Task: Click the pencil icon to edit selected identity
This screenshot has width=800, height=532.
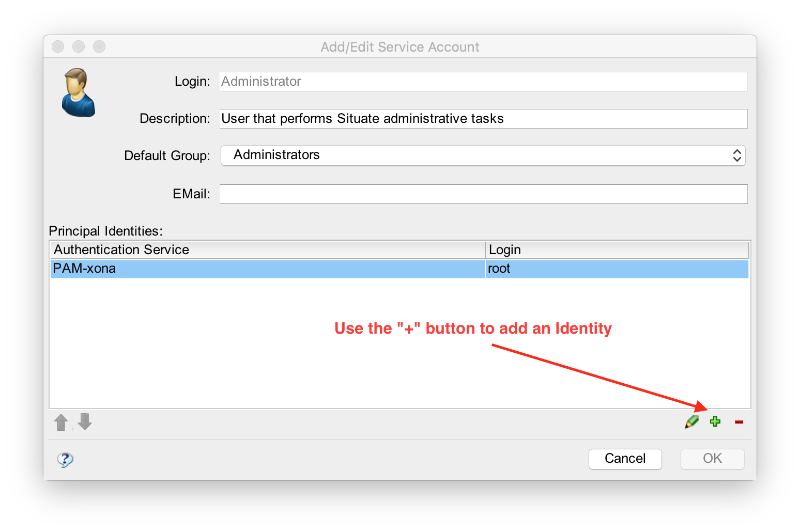Action: [692, 422]
